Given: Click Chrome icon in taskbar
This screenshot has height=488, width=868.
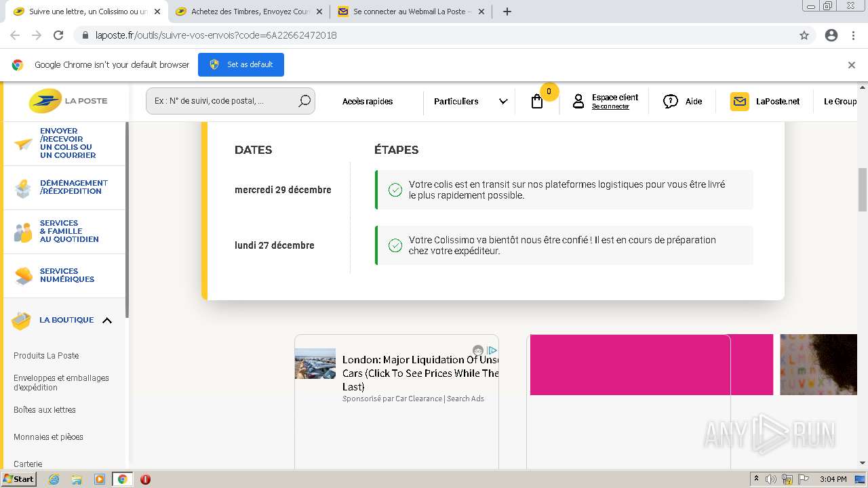Looking at the screenshot, I should click(x=123, y=479).
